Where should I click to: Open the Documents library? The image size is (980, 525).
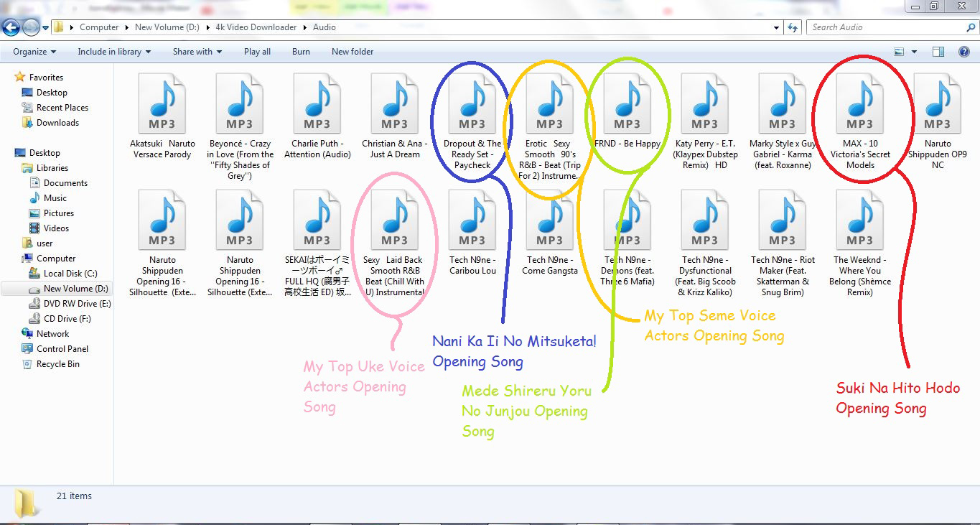click(65, 183)
